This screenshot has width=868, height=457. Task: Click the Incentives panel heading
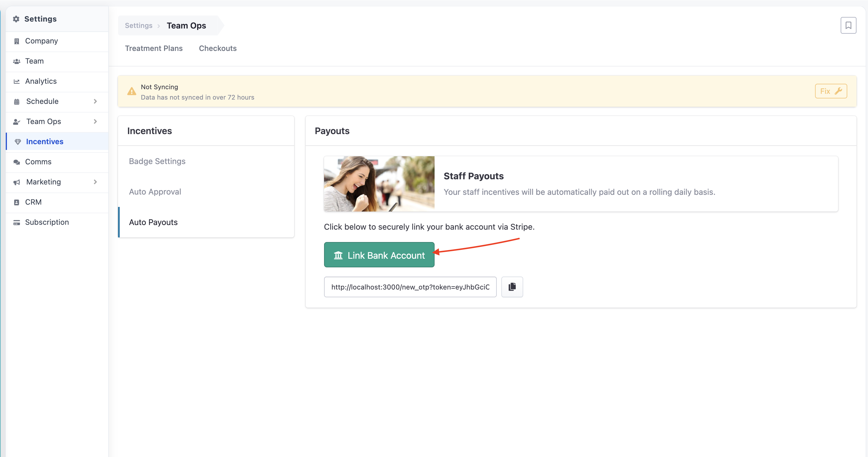[x=150, y=131]
